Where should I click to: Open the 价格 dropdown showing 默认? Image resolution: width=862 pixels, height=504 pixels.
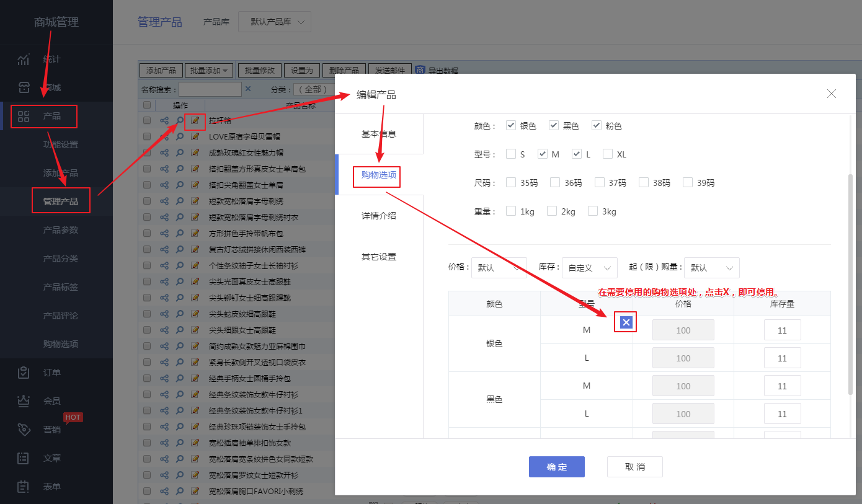[x=499, y=268]
